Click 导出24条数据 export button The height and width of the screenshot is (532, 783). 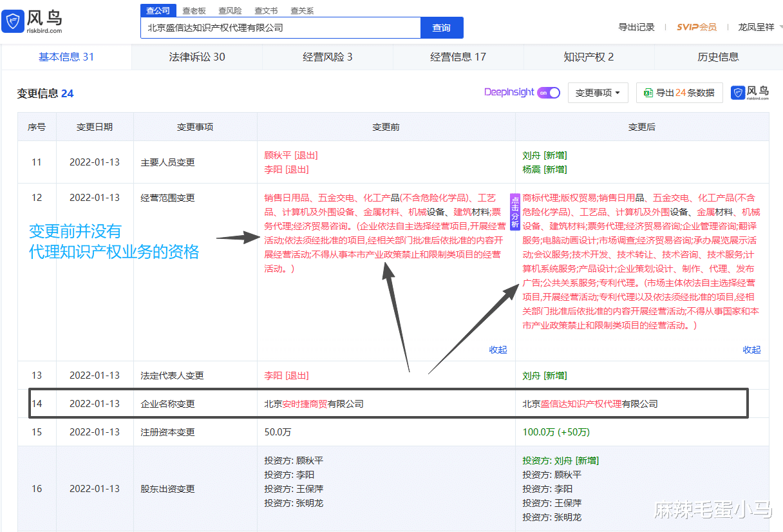coord(679,93)
